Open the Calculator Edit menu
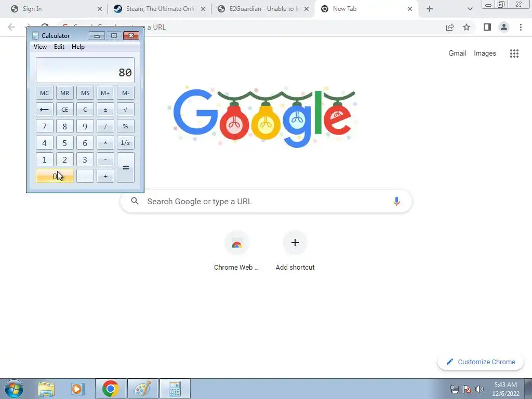Screen dimensions: 532x399 tap(59, 47)
